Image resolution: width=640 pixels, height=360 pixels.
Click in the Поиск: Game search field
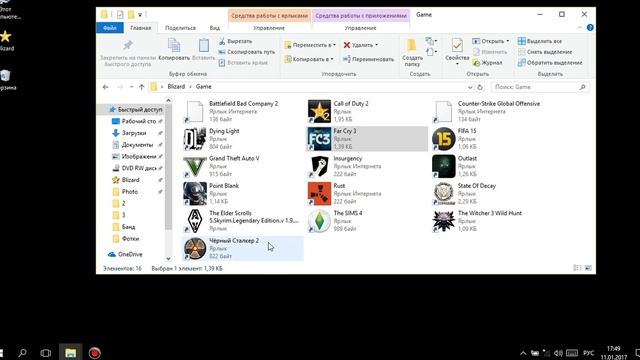tap(540, 87)
